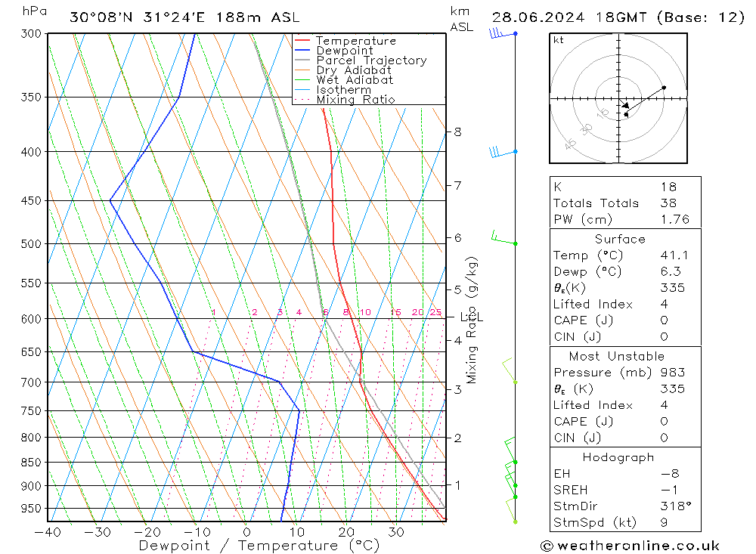Click the 500 hPa green wind barb

click(503, 238)
